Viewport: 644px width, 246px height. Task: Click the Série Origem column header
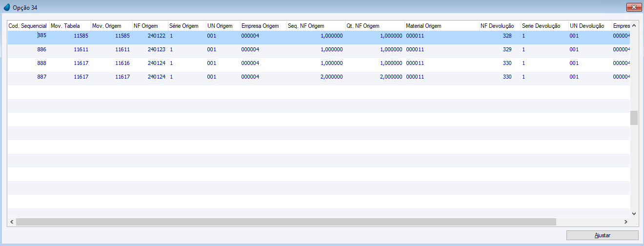186,26
